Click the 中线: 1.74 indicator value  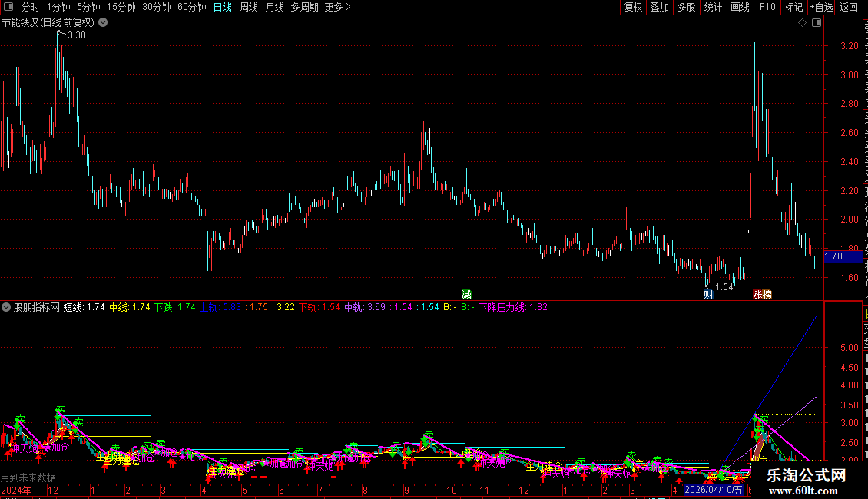coord(130,307)
